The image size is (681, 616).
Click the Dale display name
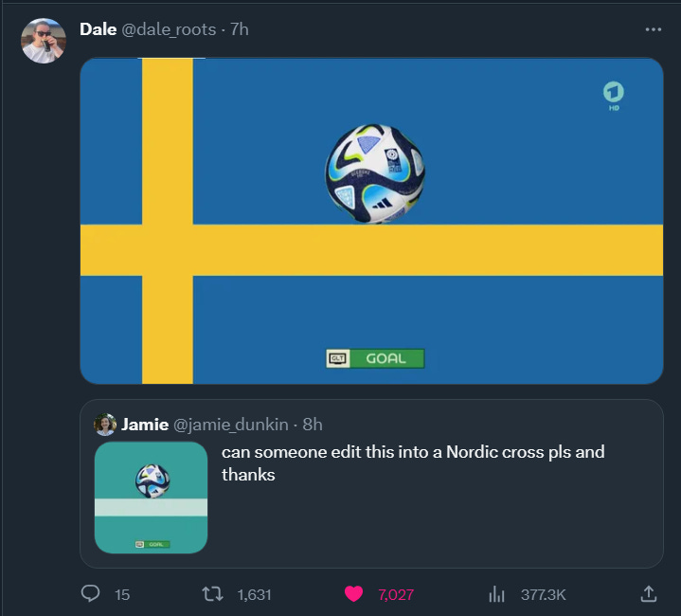coord(99,29)
